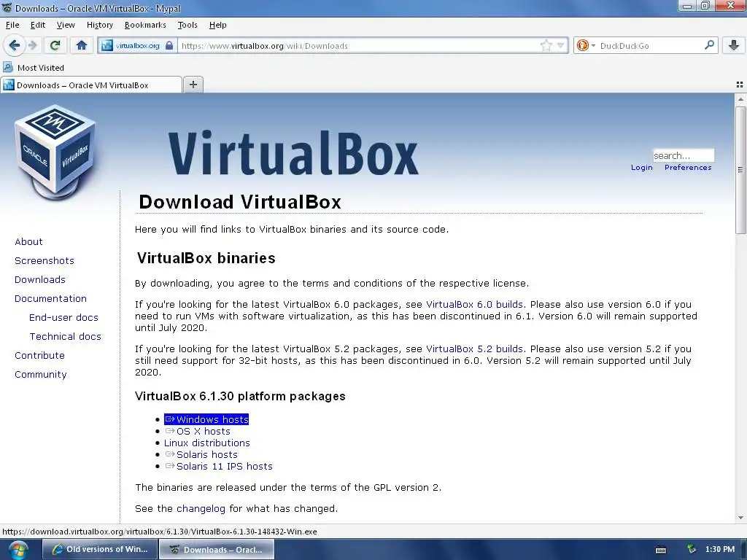This screenshot has width=747, height=560.
Task: Go forward with the forward arrow
Action: point(32,45)
